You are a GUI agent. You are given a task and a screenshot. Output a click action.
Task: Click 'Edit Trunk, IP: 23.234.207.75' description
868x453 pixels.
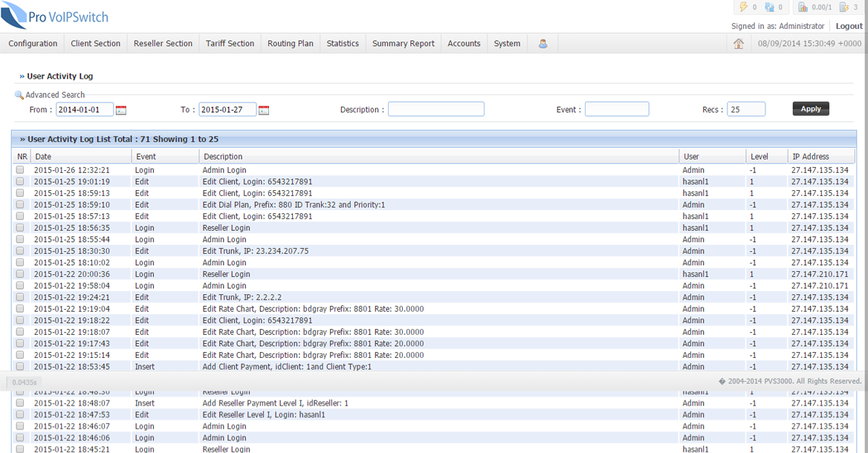(256, 251)
